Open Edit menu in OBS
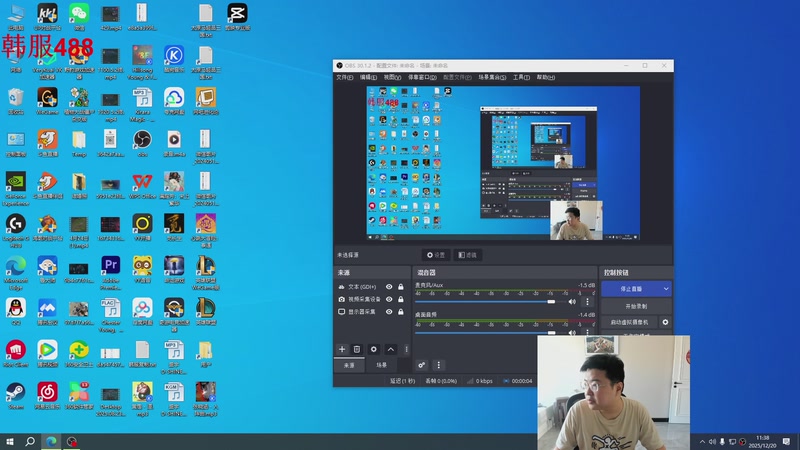Image resolution: width=800 pixels, height=450 pixels. (368, 77)
